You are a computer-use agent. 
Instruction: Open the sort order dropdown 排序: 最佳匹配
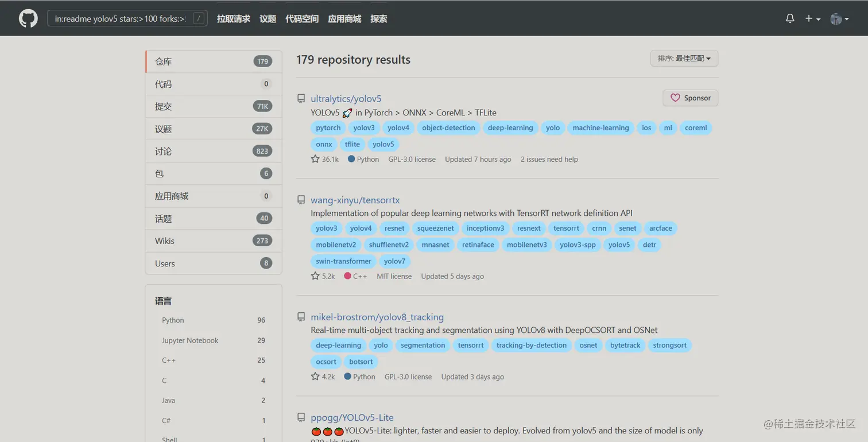pyautogui.click(x=684, y=59)
